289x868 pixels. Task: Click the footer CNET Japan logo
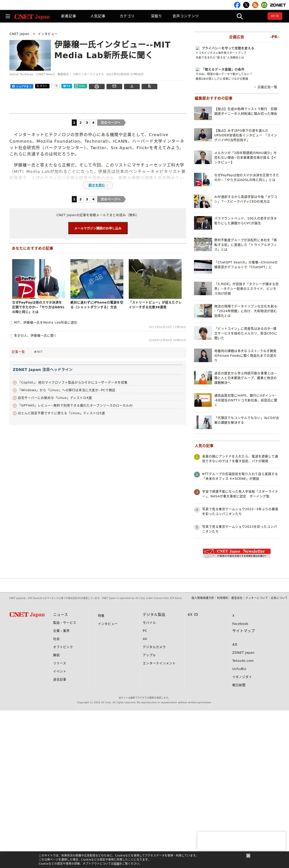(x=27, y=615)
